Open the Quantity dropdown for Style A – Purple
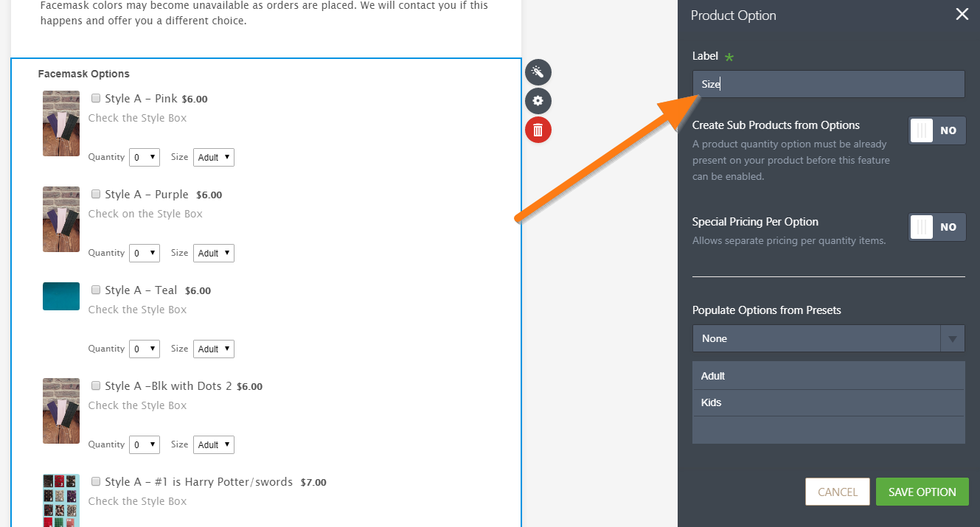This screenshot has width=980, height=527. [x=144, y=253]
